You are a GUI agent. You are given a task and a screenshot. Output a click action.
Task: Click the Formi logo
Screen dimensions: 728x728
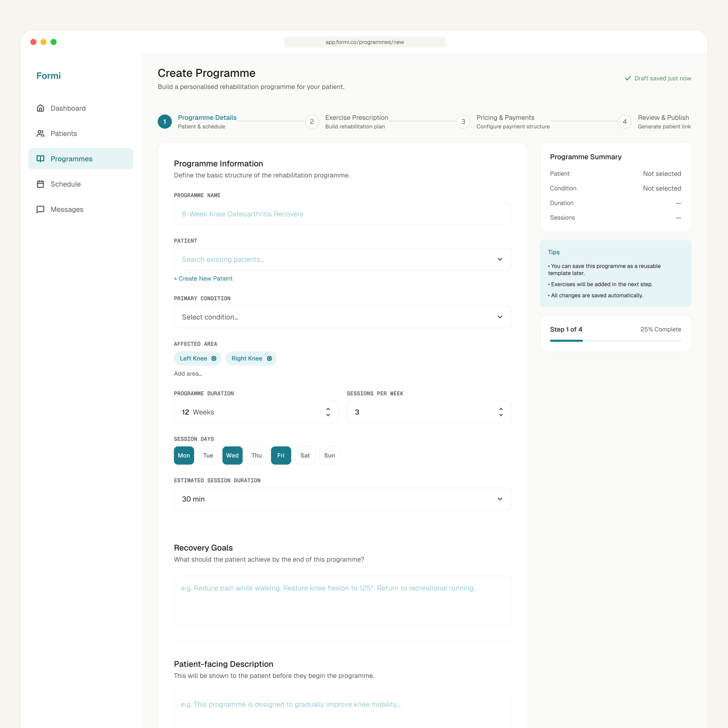point(49,76)
